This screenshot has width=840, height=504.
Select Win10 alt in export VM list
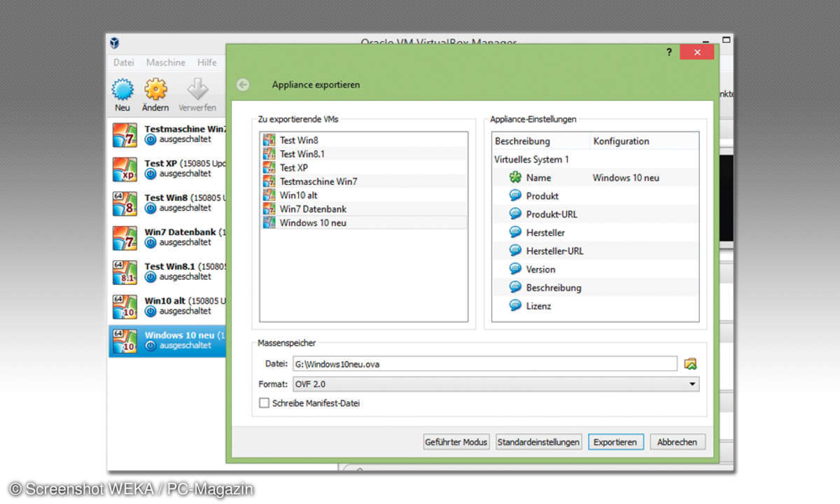point(363,195)
